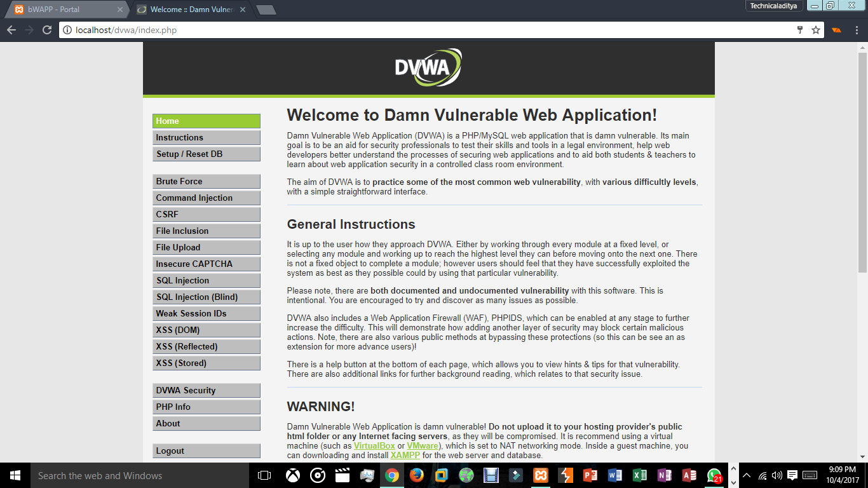This screenshot has height=488, width=868.
Task: Click the Search the web and Windows box
Action: click(x=139, y=475)
